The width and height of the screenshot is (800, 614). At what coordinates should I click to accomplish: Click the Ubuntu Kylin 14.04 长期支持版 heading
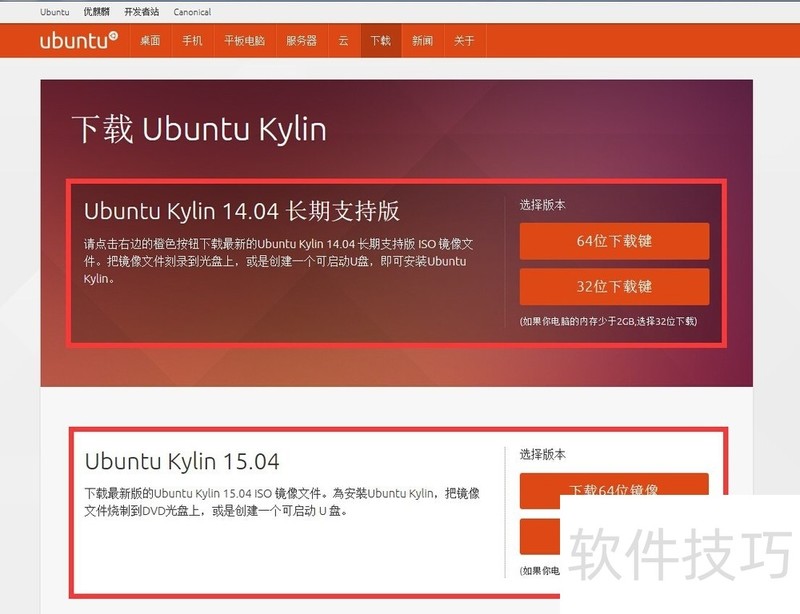pyautogui.click(x=241, y=211)
